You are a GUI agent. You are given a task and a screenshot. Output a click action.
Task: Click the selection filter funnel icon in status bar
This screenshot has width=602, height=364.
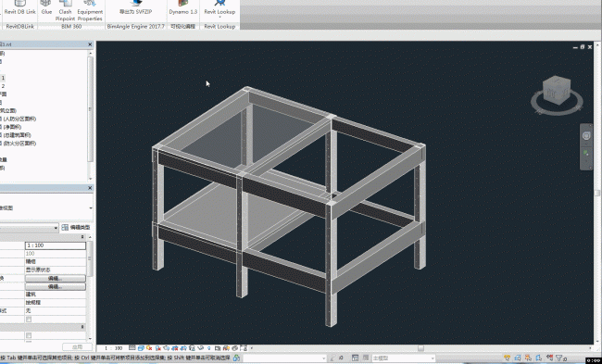coord(560,358)
